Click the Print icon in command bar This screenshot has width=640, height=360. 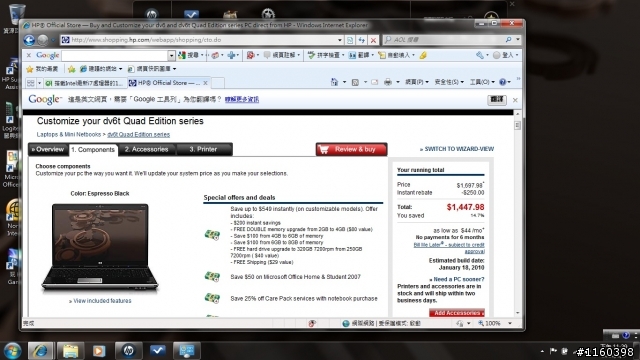coord(388,82)
